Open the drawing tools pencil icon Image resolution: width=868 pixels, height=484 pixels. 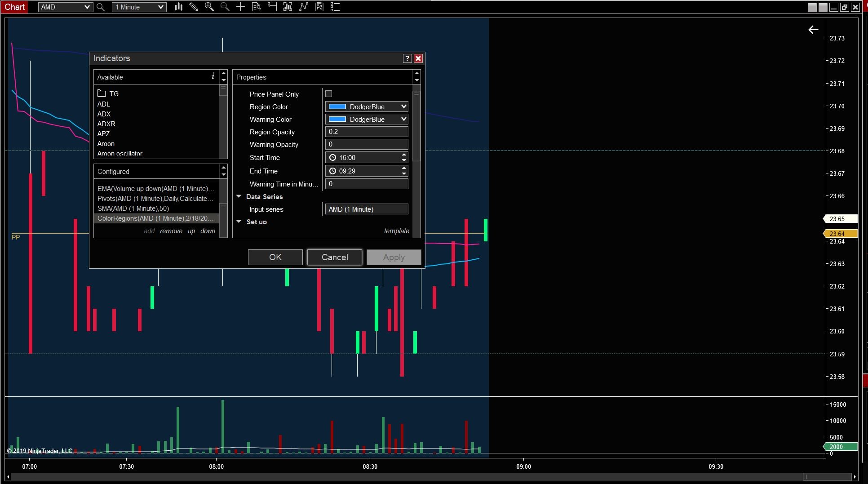(194, 7)
